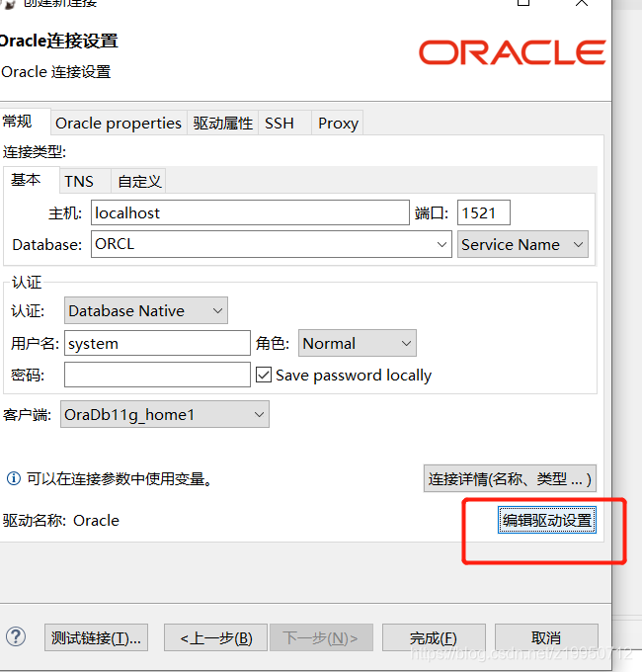The width and height of the screenshot is (642, 672).
Task: Open 连接详情(名称、类型...) button
Action: point(510,478)
